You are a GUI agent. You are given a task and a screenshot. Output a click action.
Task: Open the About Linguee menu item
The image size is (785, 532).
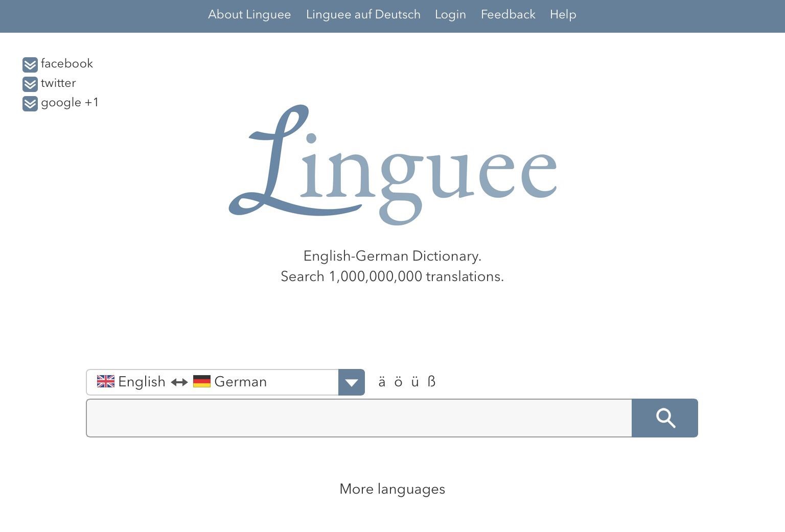click(249, 14)
